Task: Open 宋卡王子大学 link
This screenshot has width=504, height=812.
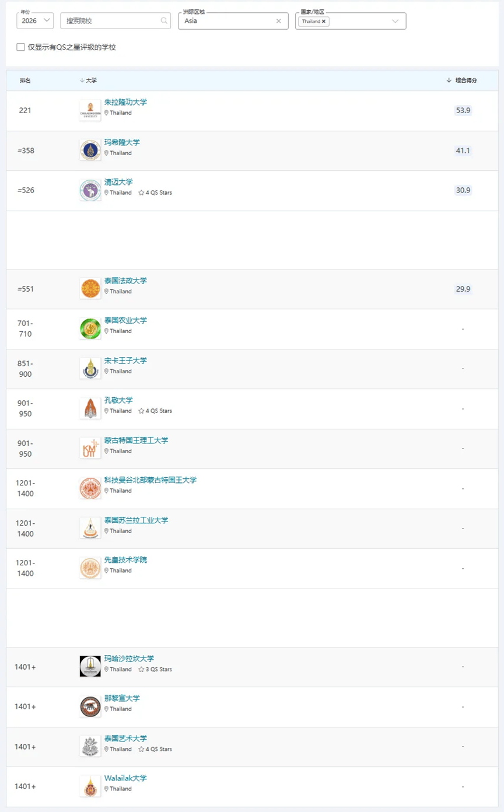Action: 125,360
